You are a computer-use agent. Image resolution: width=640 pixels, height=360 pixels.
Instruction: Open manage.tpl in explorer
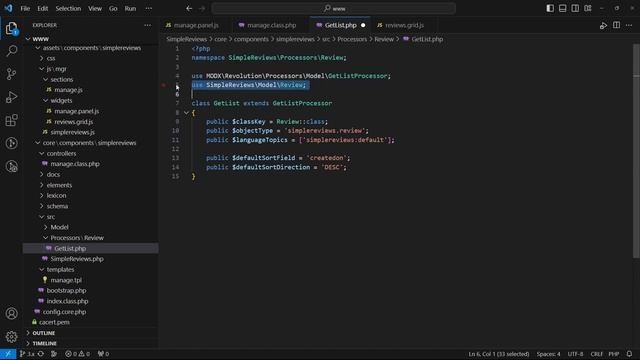(x=66, y=280)
